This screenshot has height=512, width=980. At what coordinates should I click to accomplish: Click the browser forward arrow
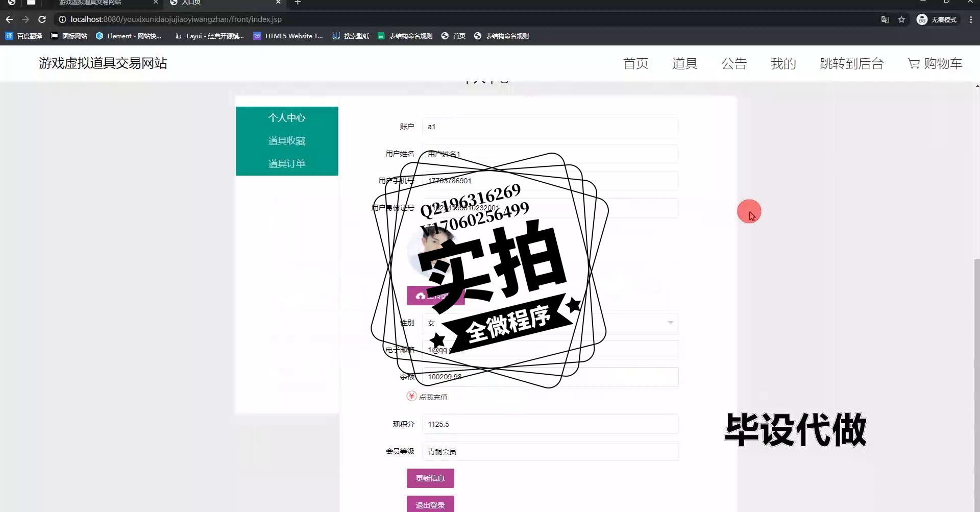point(26,19)
